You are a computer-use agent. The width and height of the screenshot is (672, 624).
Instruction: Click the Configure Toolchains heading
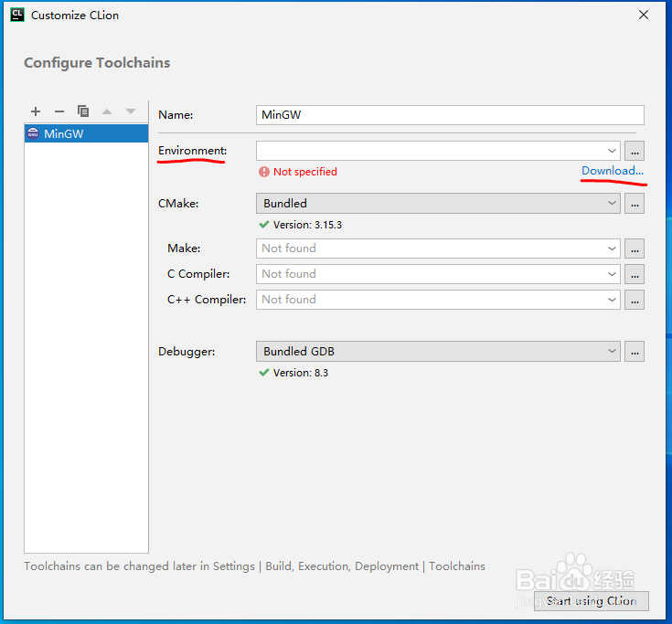[97, 63]
